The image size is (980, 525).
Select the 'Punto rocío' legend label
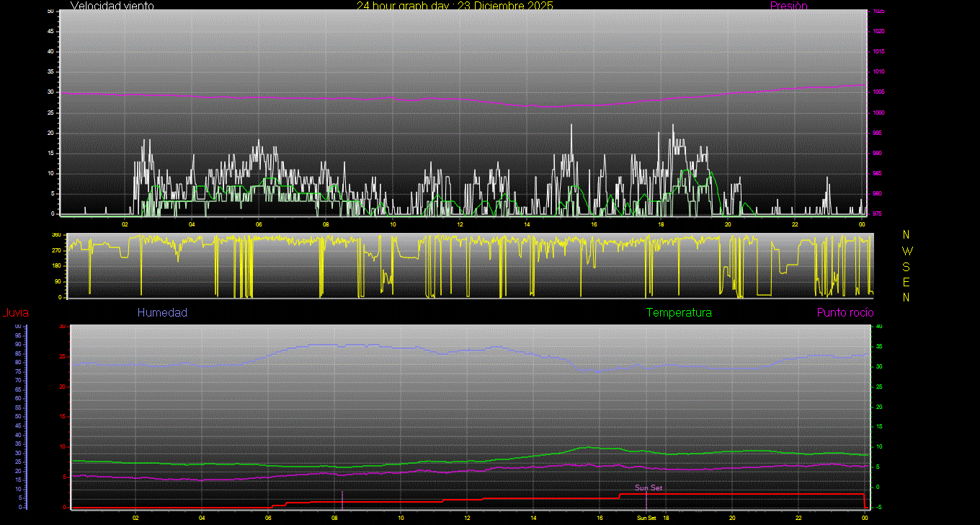click(x=845, y=313)
